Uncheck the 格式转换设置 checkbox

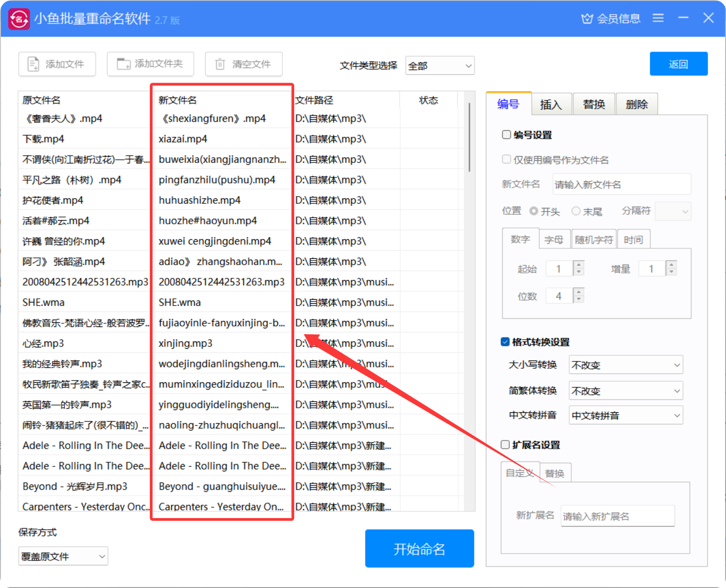click(505, 342)
